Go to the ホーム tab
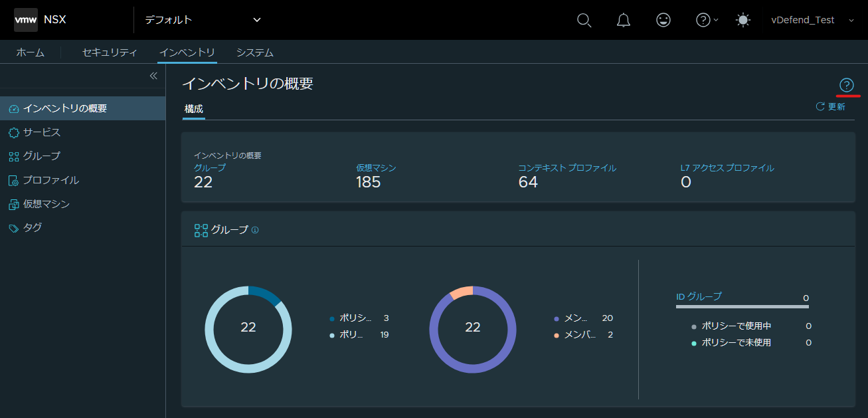868x418 pixels. click(x=31, y=52)
